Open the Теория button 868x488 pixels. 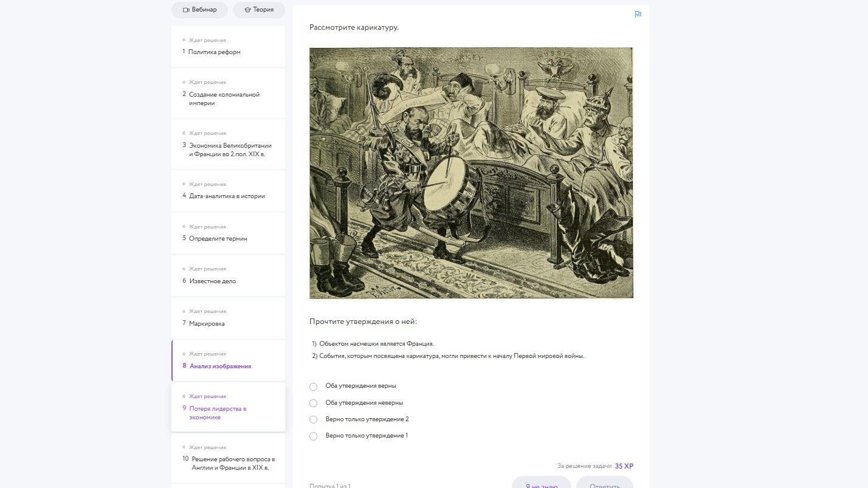[x=259, y=10]
